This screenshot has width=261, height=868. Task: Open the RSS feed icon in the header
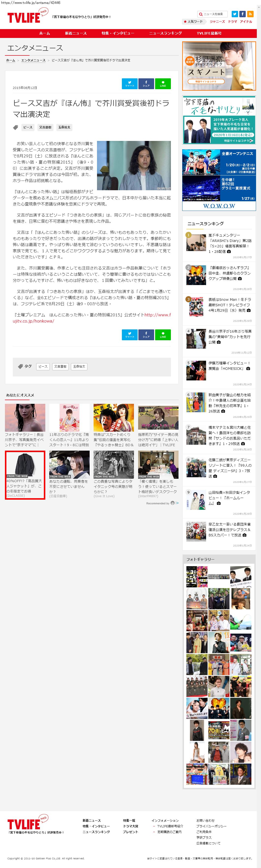pyautogui.click(x=250, y=14)
